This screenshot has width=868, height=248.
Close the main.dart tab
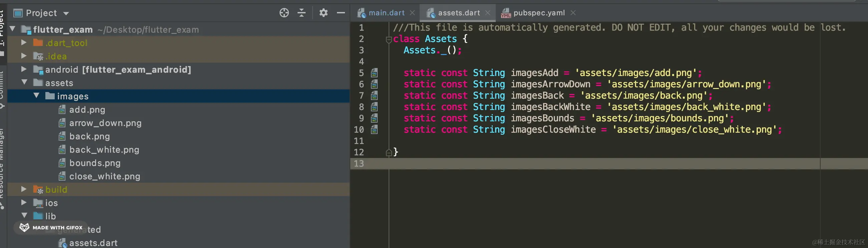pos(412,13)
